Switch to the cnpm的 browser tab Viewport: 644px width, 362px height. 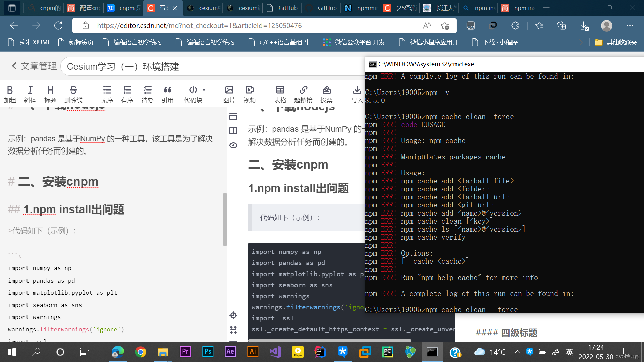coord(45,8)
